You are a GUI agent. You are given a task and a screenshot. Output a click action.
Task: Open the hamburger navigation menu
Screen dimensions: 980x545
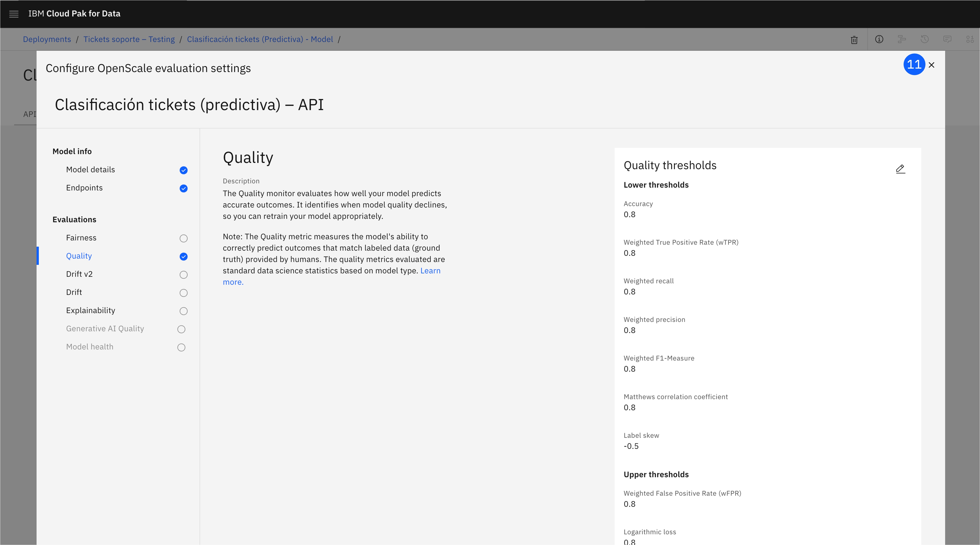(14, 14)
